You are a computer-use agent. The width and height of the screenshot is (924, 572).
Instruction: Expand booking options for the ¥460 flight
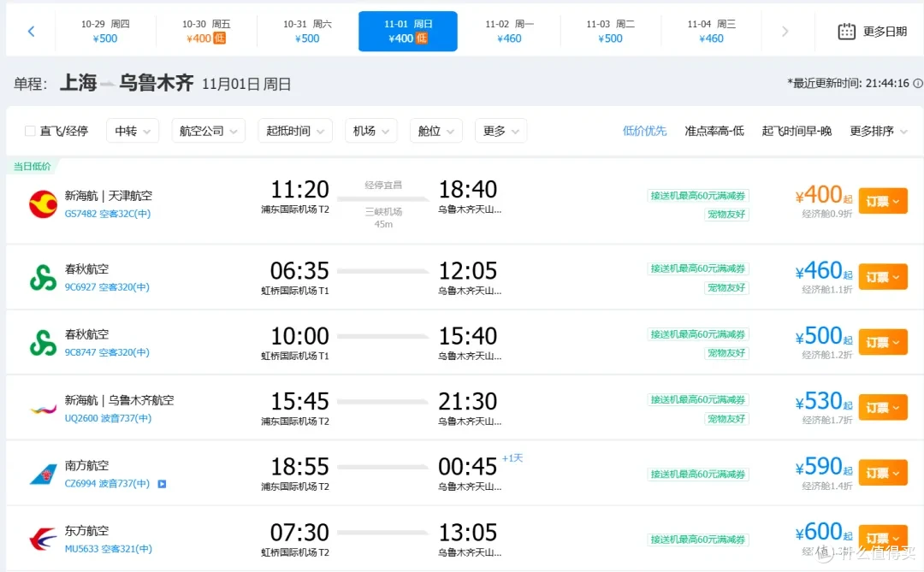pyautogui.click(x=883, y=277)
